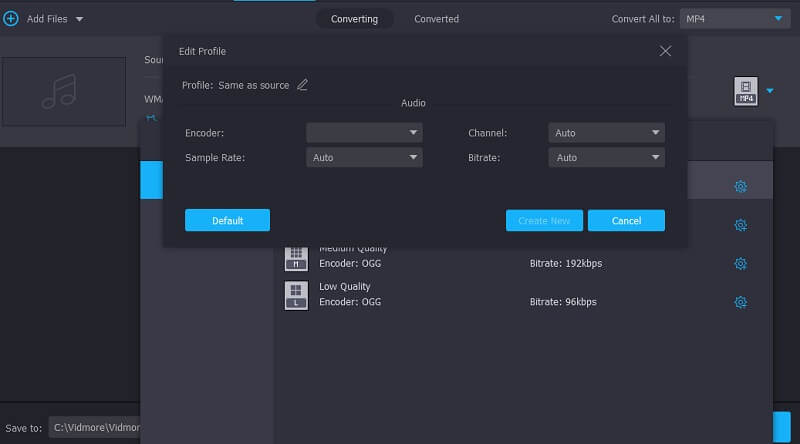
Task: Close the Edit Profile dialog
Action: 665,51
